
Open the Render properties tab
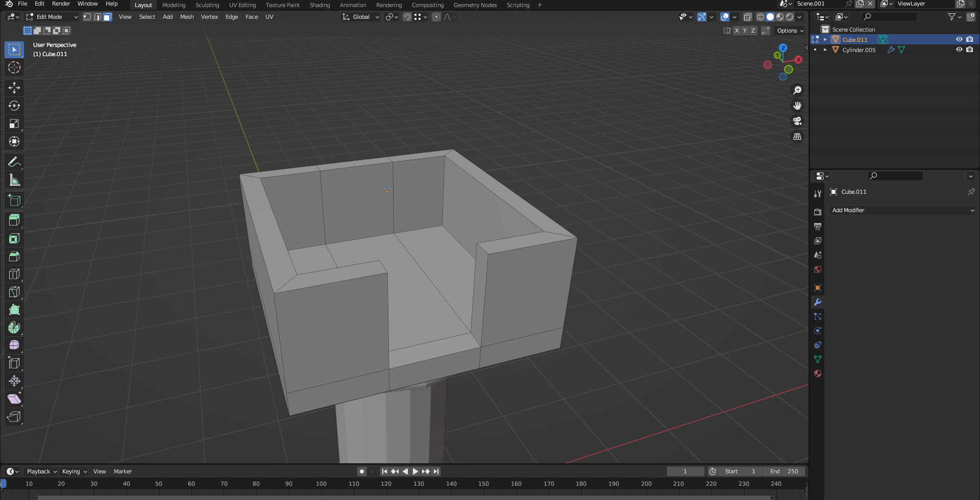coord(818,212)
